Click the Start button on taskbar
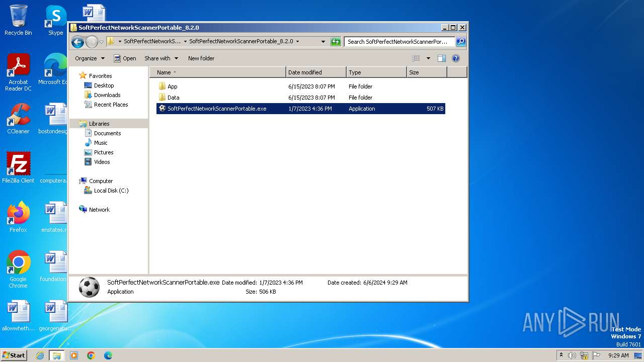The image size is (644, 362). click(14, 355)
